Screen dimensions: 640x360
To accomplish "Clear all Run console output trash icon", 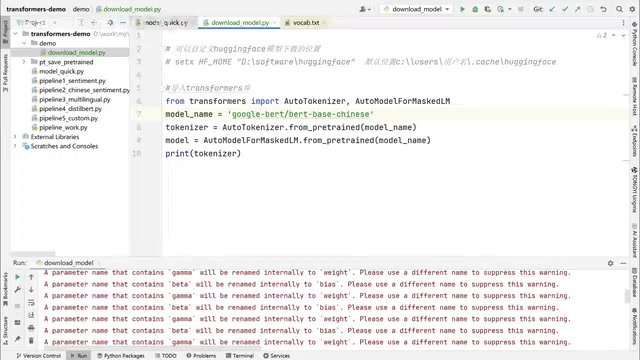I will tap(31, 340).
